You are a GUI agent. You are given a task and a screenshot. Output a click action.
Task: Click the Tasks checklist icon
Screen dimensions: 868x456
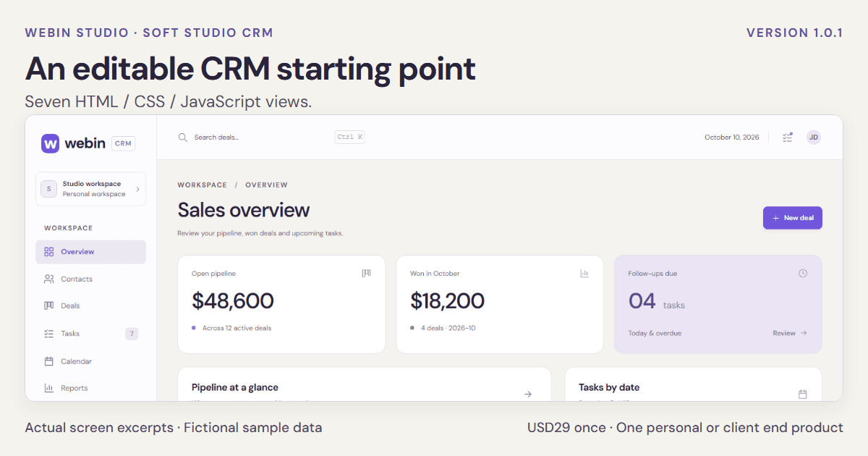(x=49, y=334)
